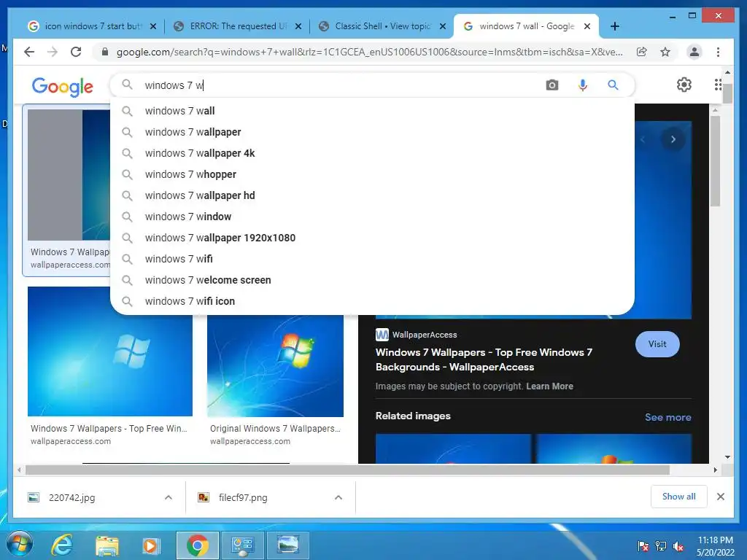Click the horizontal page scrollbar

[x=348, y=470]
